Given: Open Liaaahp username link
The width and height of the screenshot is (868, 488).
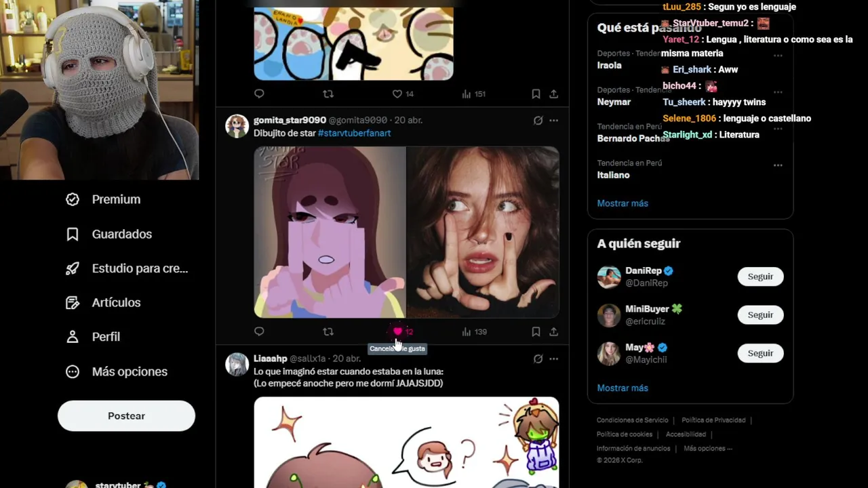Looking at the screenshot, I should [270, 359].
